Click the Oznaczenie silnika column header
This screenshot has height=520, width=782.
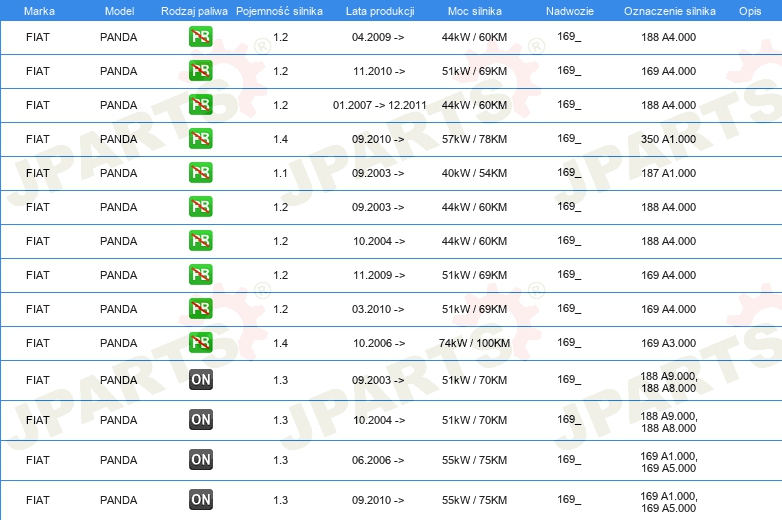pos(669,11)
